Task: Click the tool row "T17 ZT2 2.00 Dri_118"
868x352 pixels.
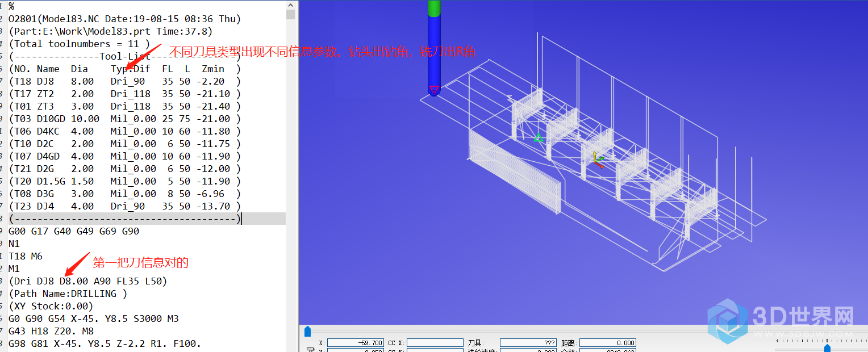Action: [x=125, y=94]
